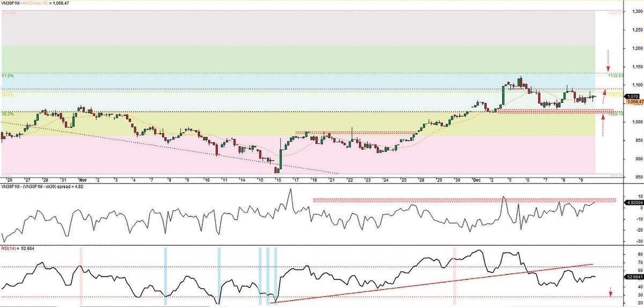Select the 38.2% Fibonacci level label
The image size is (644, 307).
(x=7, y=114)
